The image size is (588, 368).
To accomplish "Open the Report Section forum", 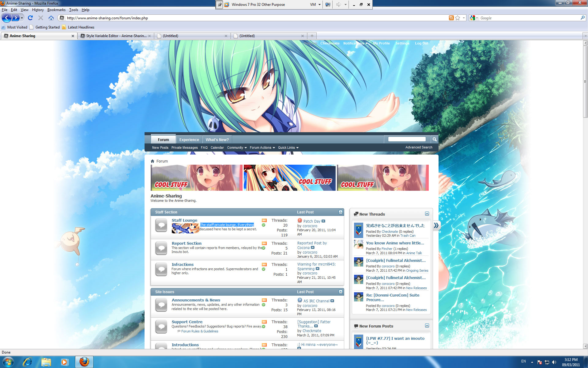I will (x=187, y=243).
